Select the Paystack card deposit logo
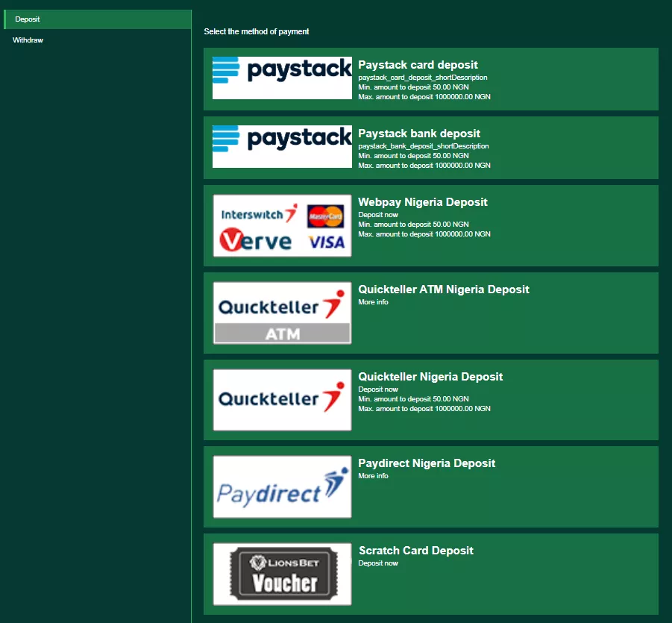The image size is (672, 623). tap(282, 78)
